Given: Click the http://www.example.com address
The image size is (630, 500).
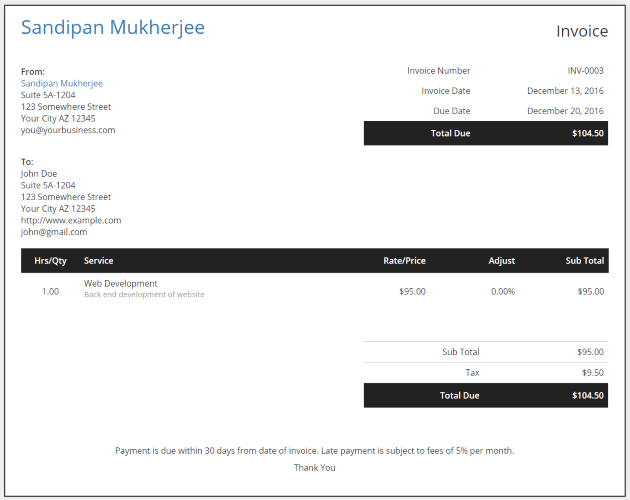Looking at the screenshot, I should point(71,220).
